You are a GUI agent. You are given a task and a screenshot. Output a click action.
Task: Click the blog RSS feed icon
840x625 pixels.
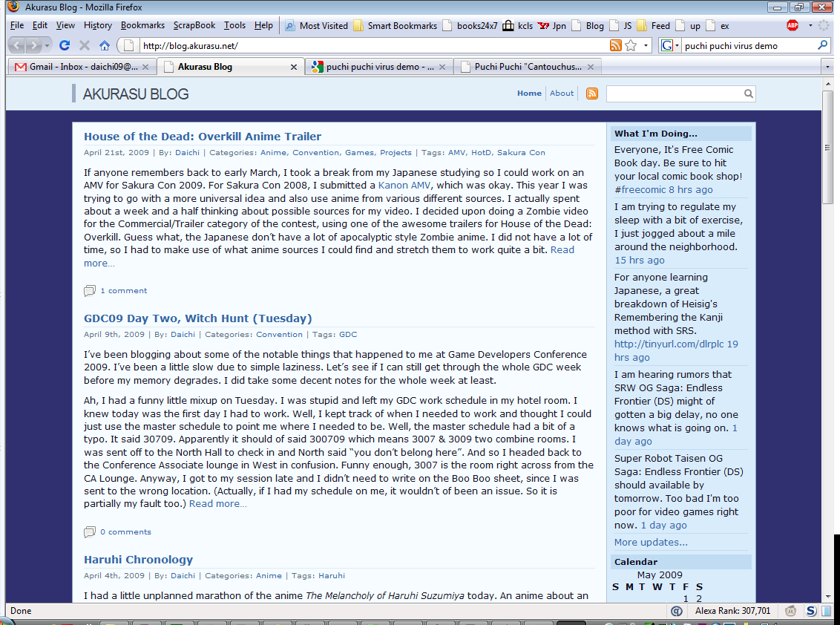[591, 94]
